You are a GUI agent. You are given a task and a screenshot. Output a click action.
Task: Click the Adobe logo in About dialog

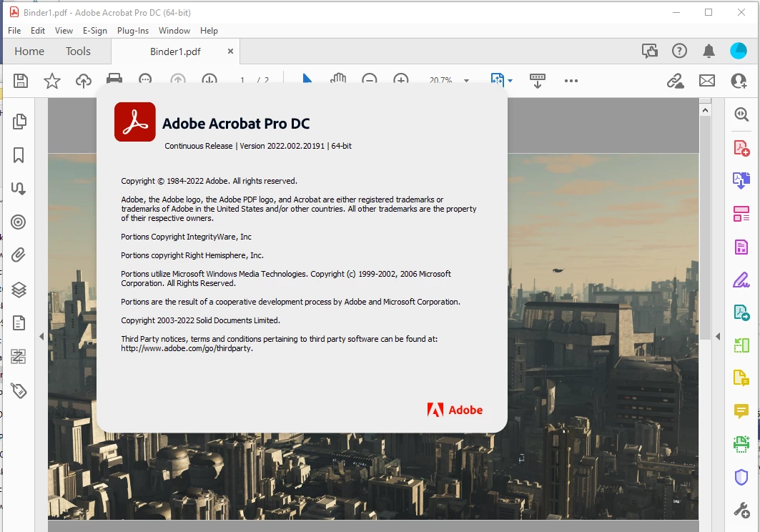455,410
